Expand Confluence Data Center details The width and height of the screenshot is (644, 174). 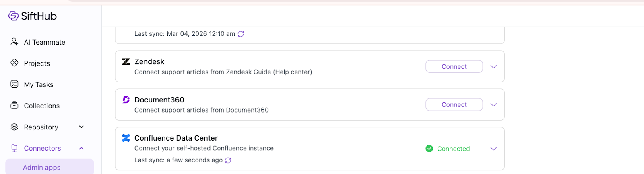493,149
